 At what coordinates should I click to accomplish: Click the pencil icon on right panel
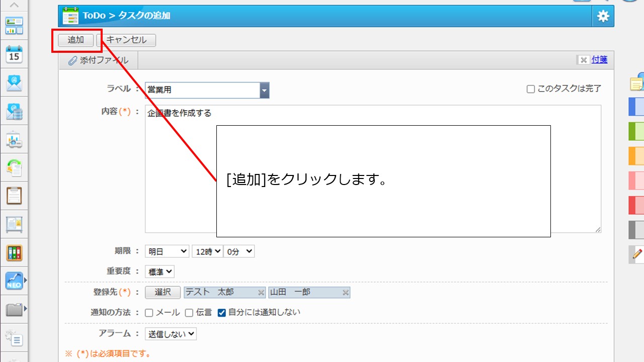click(637, 254)
